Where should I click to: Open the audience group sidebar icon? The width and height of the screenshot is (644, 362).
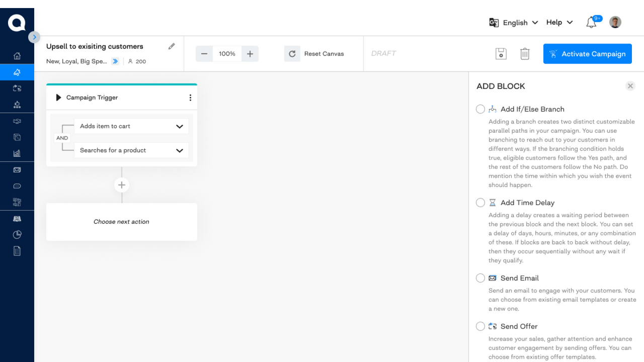click(x=17, y=219)
